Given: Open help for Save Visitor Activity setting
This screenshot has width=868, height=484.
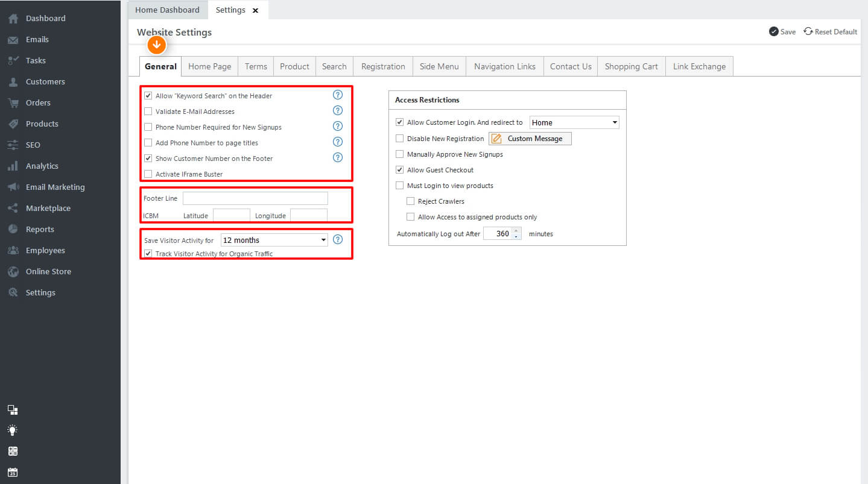Looking at the screenshot, I should [338, 239].
